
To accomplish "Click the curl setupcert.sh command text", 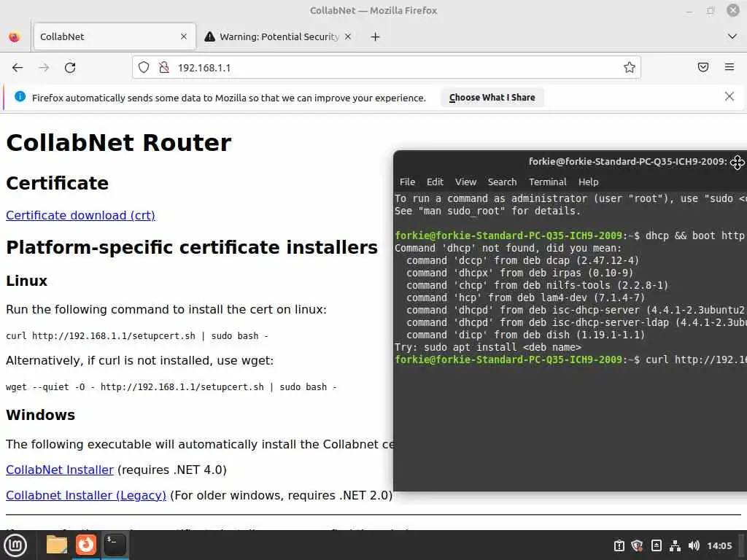I will click(x=137, y=335).
